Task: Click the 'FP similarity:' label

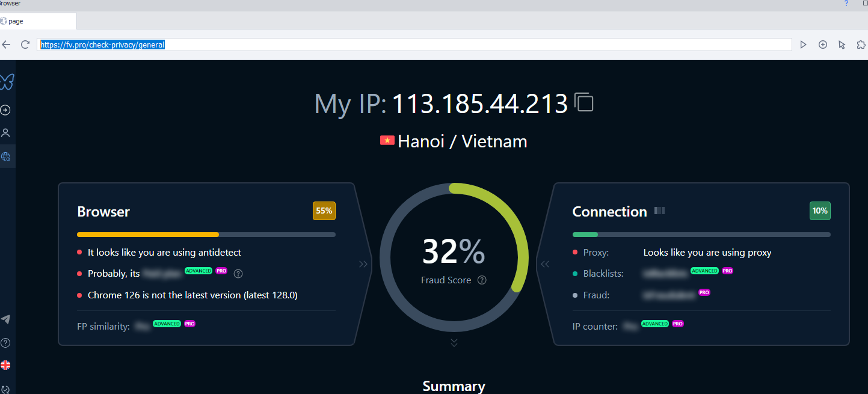Action: (x=103, y=327)
